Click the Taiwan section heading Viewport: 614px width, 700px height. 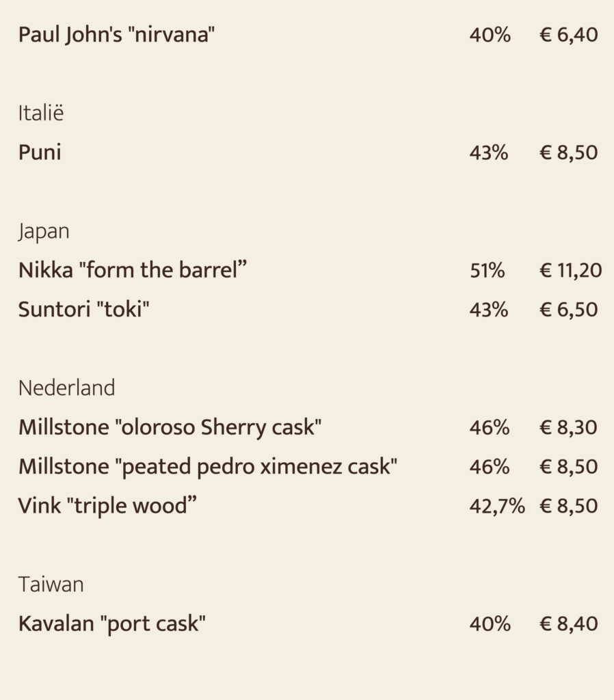51,584
